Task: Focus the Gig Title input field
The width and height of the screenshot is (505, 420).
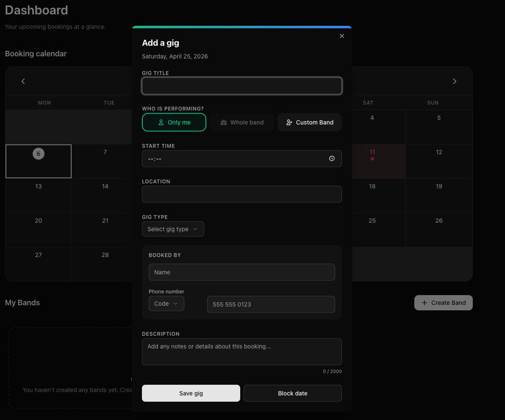Action: coord(242,86)
